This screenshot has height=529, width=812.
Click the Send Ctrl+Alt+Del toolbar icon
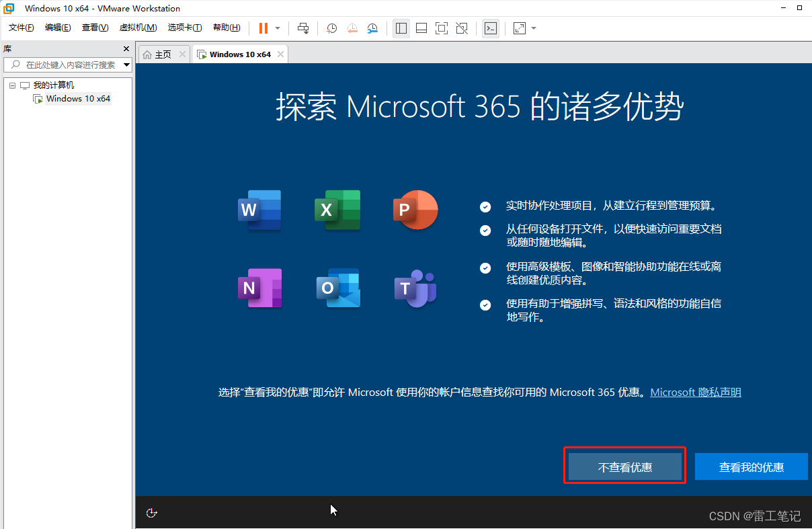[303, 28]
